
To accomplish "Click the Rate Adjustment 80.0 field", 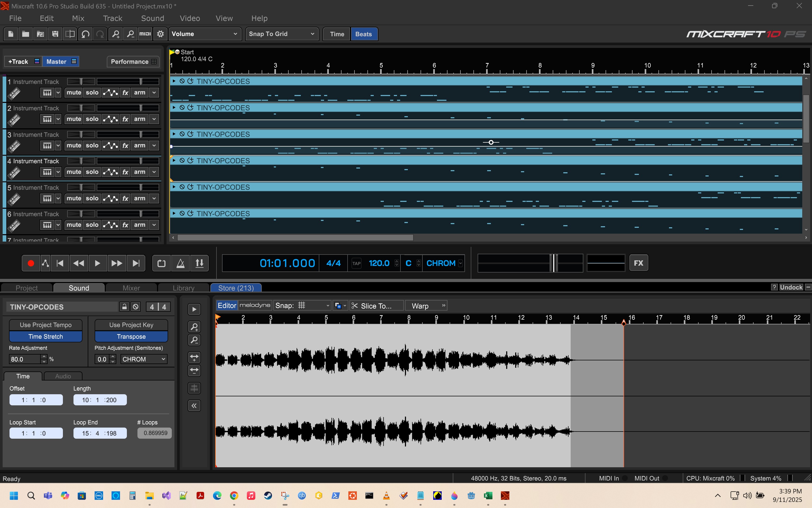I will (25, 359).
